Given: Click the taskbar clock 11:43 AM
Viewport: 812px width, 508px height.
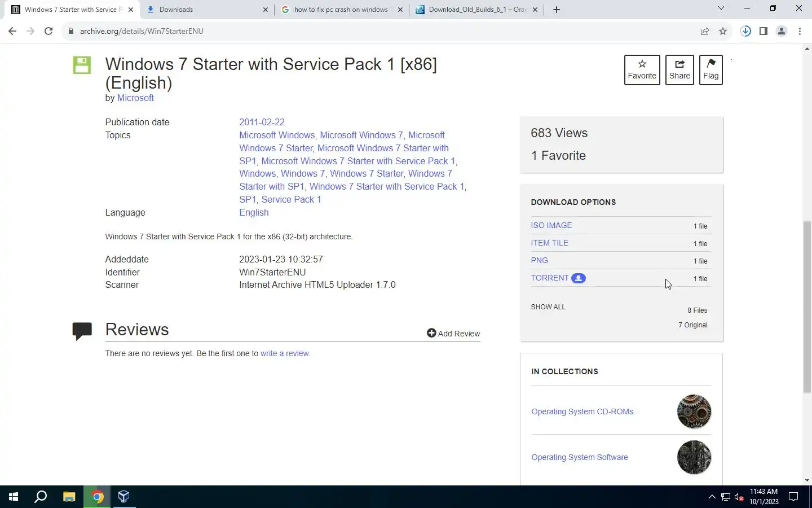Looking at the screenshot, I should [764, 492].
